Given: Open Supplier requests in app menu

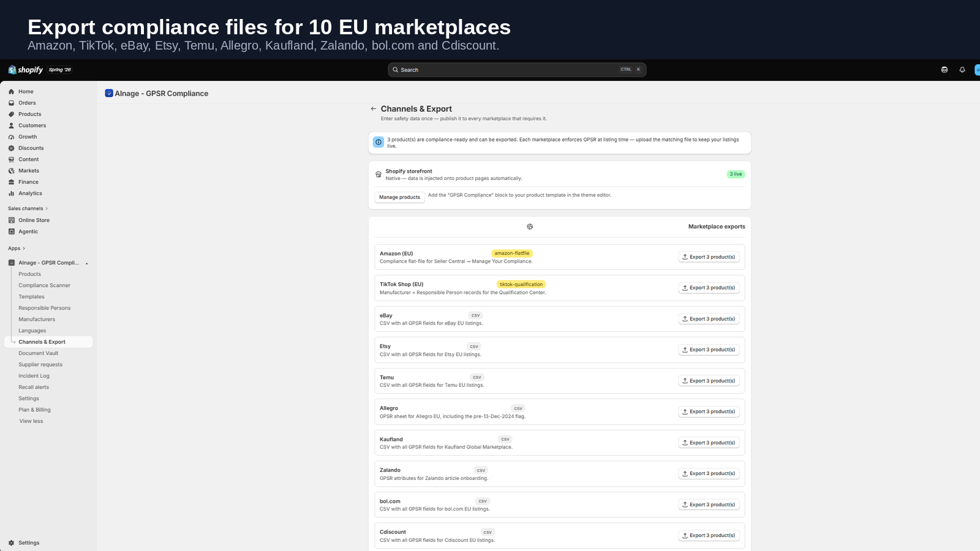Looking at the screenshot, I should 40,365.
